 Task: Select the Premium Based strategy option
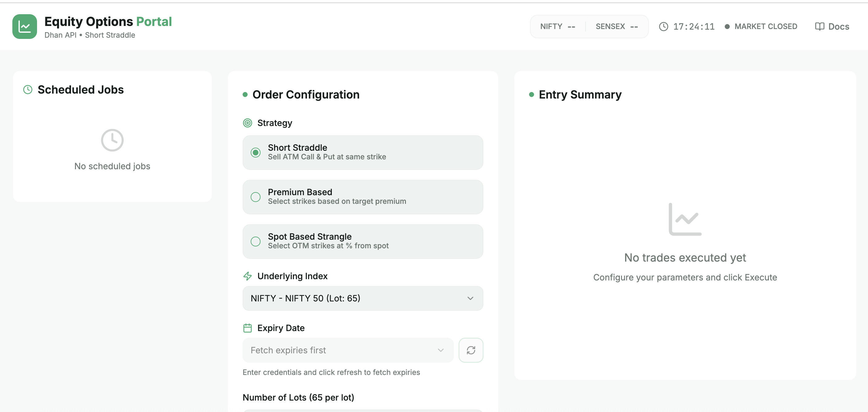[255, 197]
